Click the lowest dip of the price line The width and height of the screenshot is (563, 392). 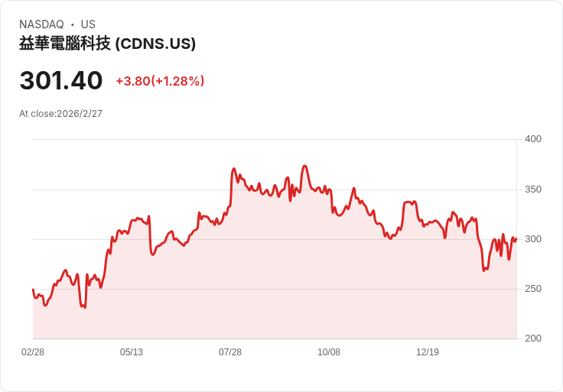pyautogui.click(x=85, y=307)
